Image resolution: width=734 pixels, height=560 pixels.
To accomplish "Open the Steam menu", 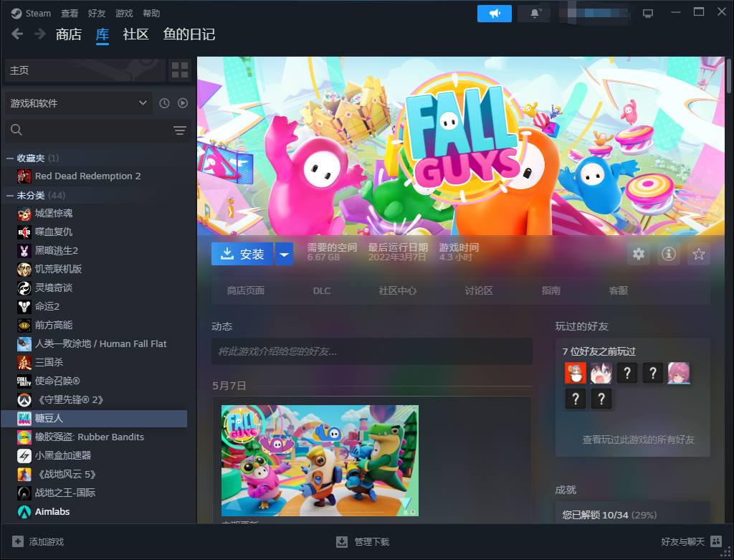I will click(x=31, y=14).
